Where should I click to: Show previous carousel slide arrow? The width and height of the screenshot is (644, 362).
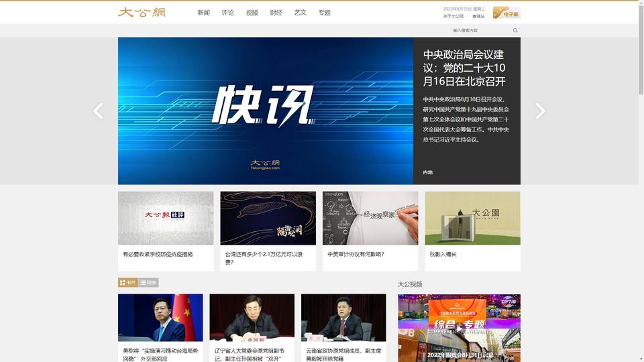coord(98,111)
